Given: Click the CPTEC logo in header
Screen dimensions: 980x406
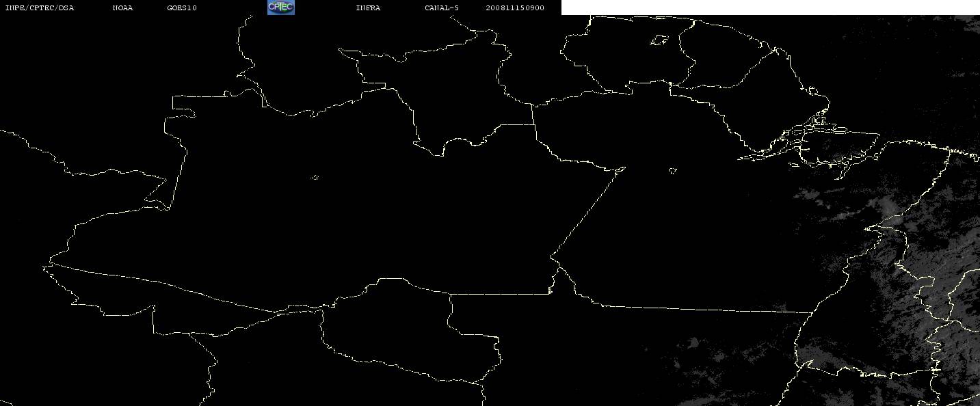Looking at the screenshot, I should click(x=280, y=8).
